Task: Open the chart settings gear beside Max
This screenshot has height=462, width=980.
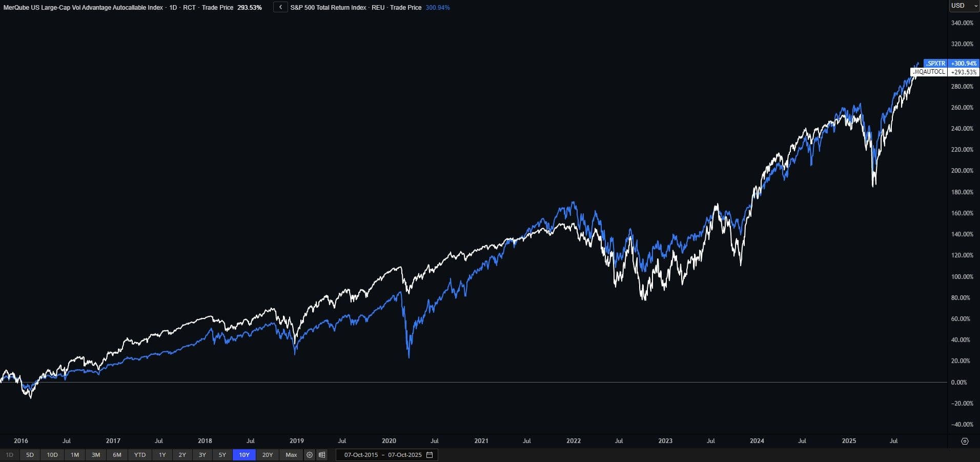Action: pos(310,455)
